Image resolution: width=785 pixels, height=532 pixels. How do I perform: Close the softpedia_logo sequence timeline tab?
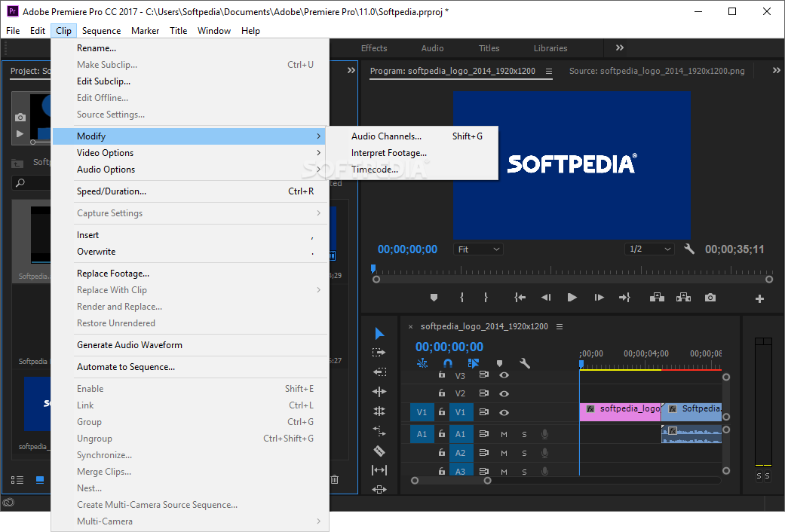point(410,327)
